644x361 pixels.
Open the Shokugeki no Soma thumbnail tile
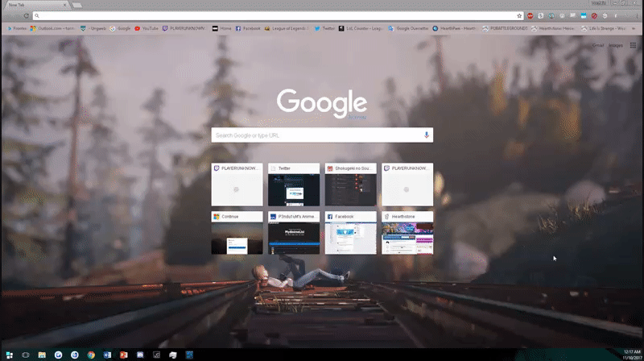point(350,185)
